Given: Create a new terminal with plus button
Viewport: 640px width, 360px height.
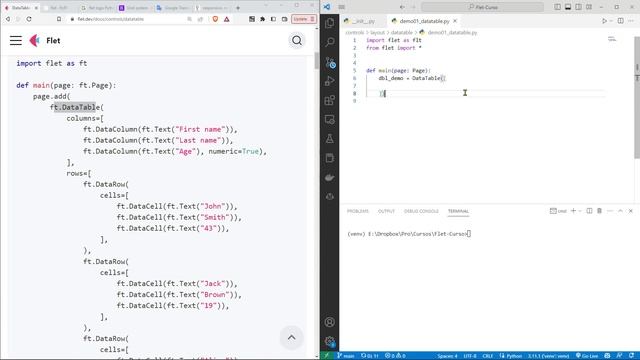Looking at the screenshot, I should point(573,211).
